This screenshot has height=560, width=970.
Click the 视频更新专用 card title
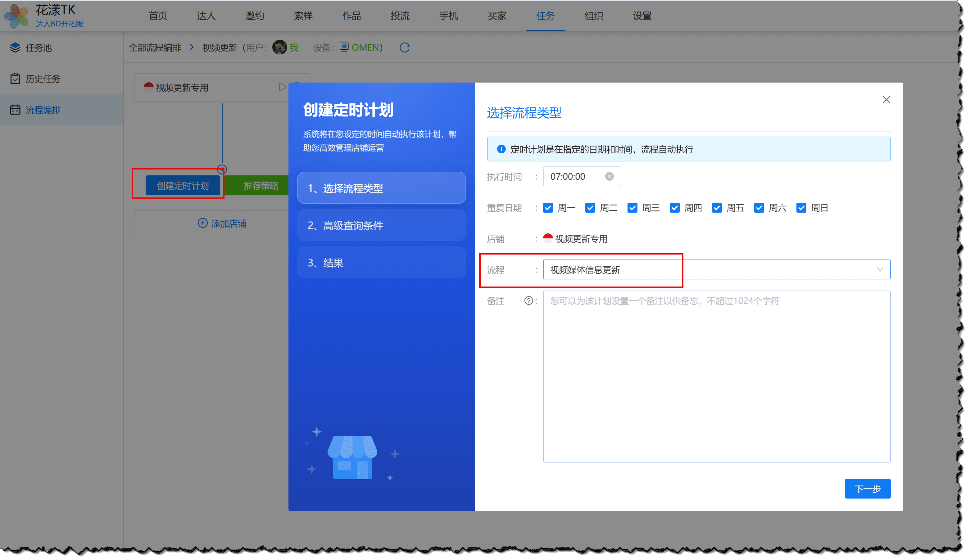[x=182, y=88]
